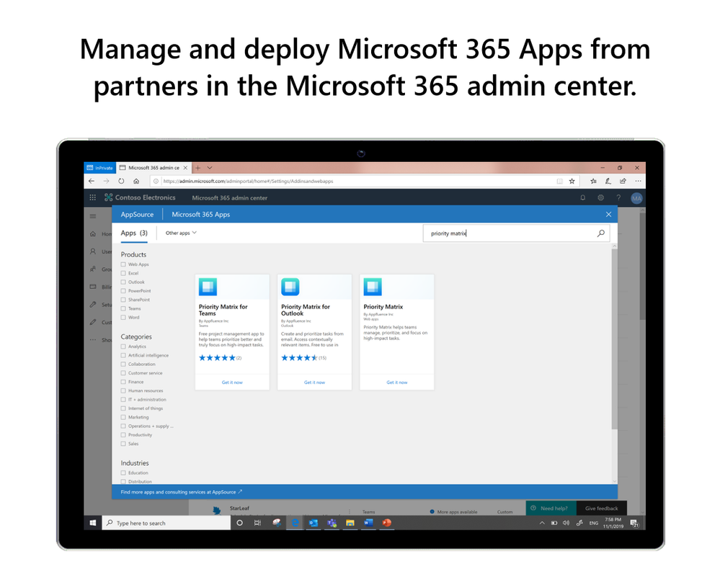This screenshot has height=588, width=720.
Task: Click the add notes pen icon
Action: pyautogui.click(x=608, y=182)
